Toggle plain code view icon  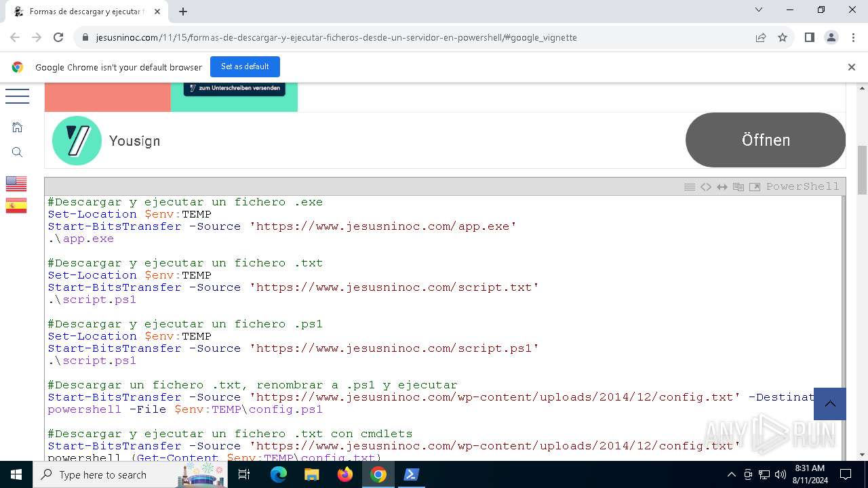pos(706,187)
